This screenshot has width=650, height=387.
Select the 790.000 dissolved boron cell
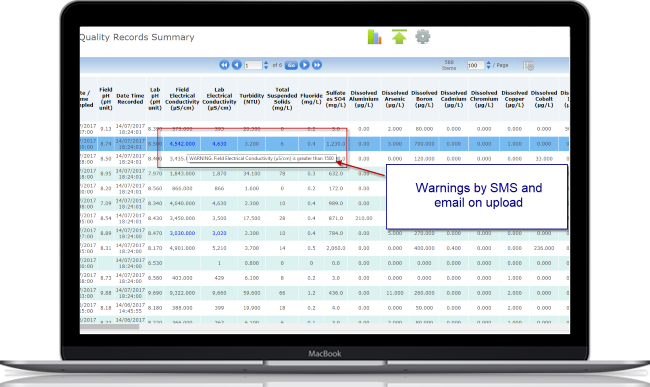pos(424,144)
